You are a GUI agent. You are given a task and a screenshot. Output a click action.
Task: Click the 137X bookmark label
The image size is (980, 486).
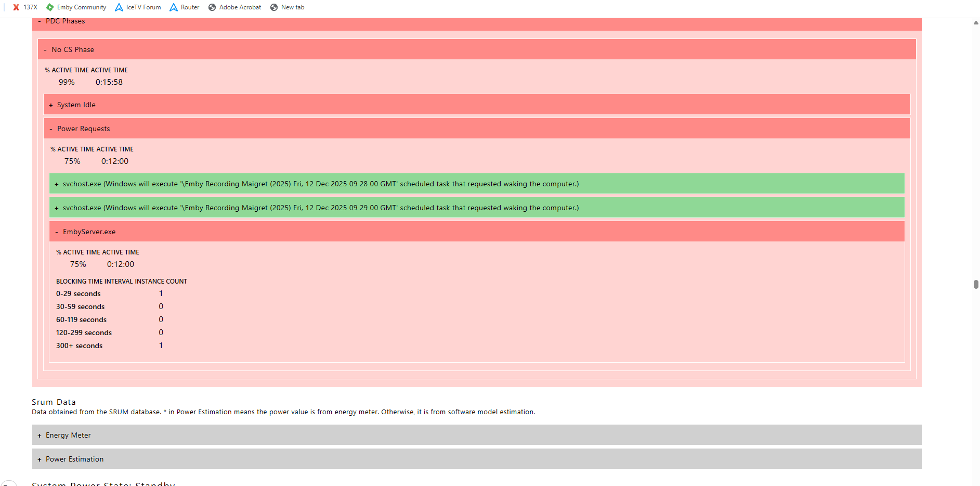[31, 7]
